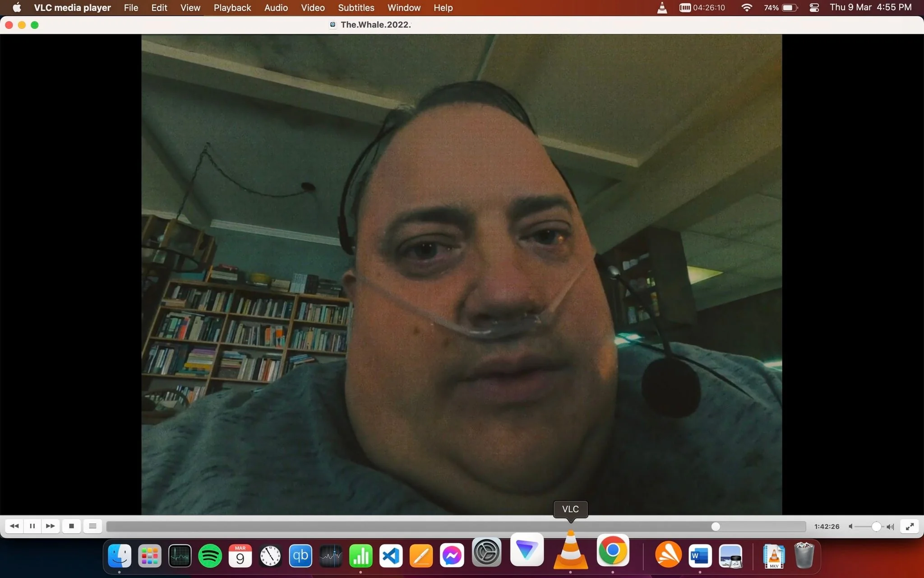Stop the video with the stop button

(x=71, y=526)
